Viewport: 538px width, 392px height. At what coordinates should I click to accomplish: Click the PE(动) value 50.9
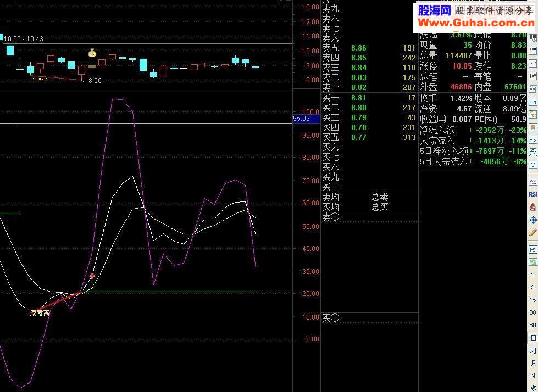point(518,119)
